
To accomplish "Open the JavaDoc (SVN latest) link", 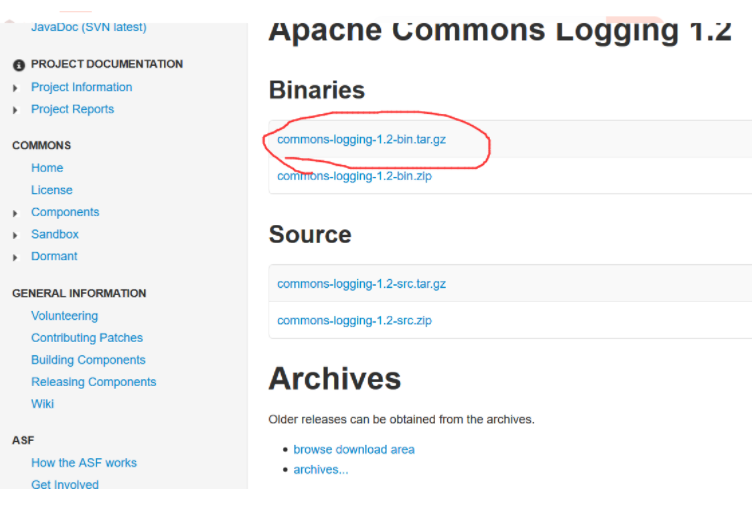I will click(x=89, y=27).
